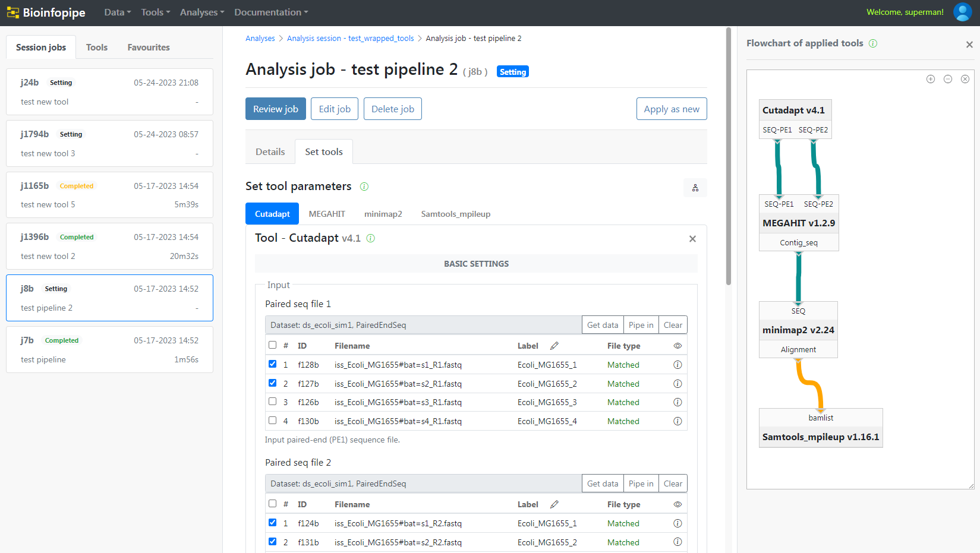Viewport: 980px width, 553px height.
Task: Click the Delete job button
Action: [393, 109]
